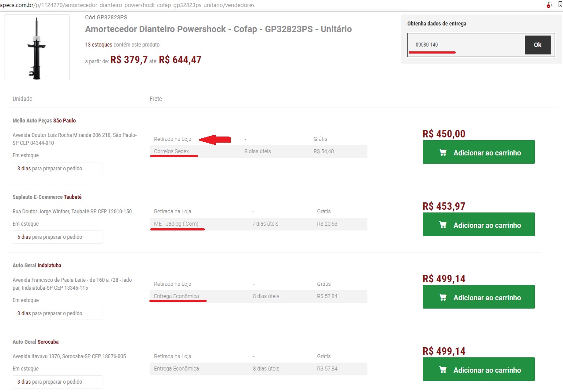Image resolution: width=563 pixels, height=392 pixels.
Task: Choose the Correios Sedex shipping option
Action: [x=171, y=151]
